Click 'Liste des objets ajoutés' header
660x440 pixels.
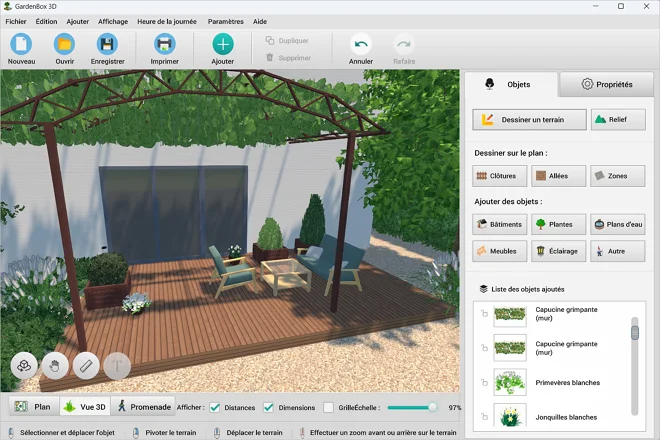point(527,289)
